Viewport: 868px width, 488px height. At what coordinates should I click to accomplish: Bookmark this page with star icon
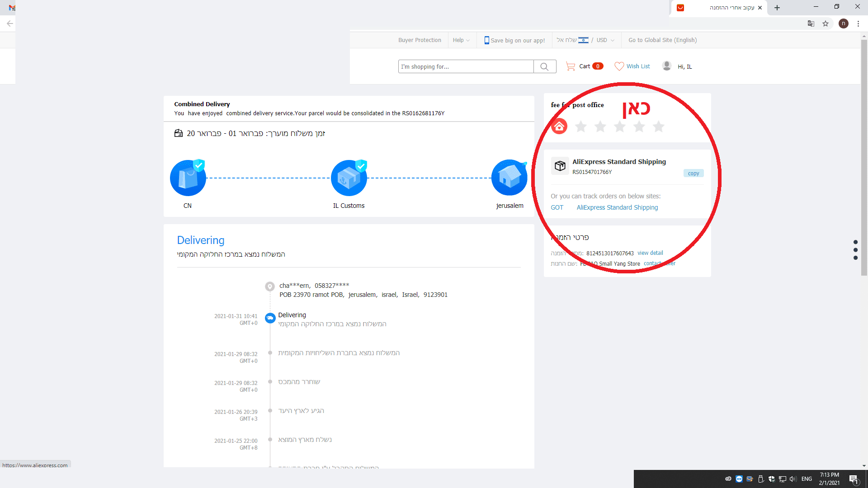click(826, 23)
